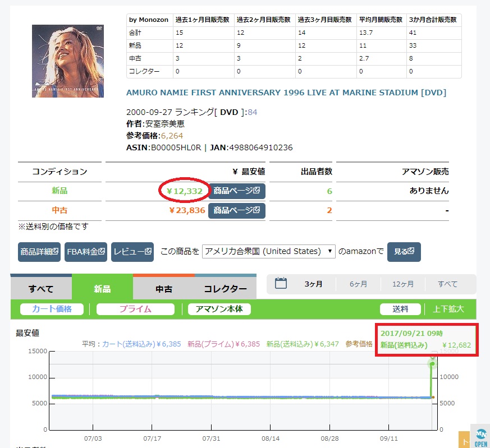Click the 3か月合計販売数 total value 41

click(x=413, y=33)
